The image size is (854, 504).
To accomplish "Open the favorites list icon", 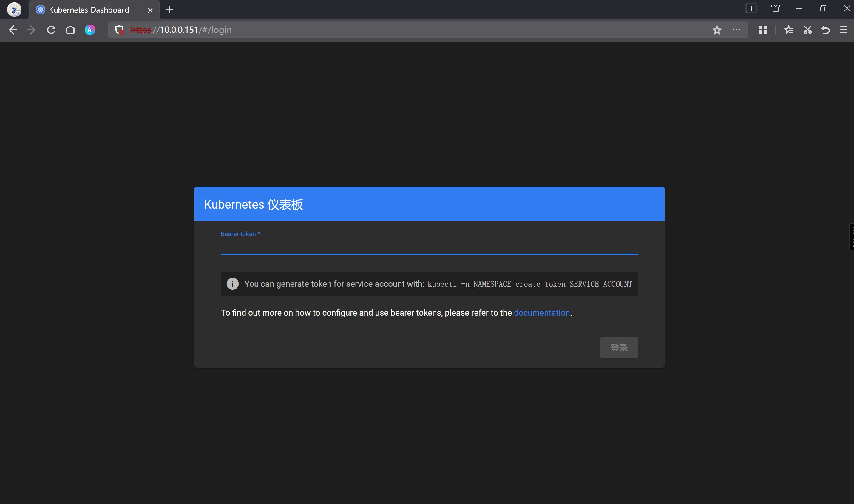I will point(789,30).
